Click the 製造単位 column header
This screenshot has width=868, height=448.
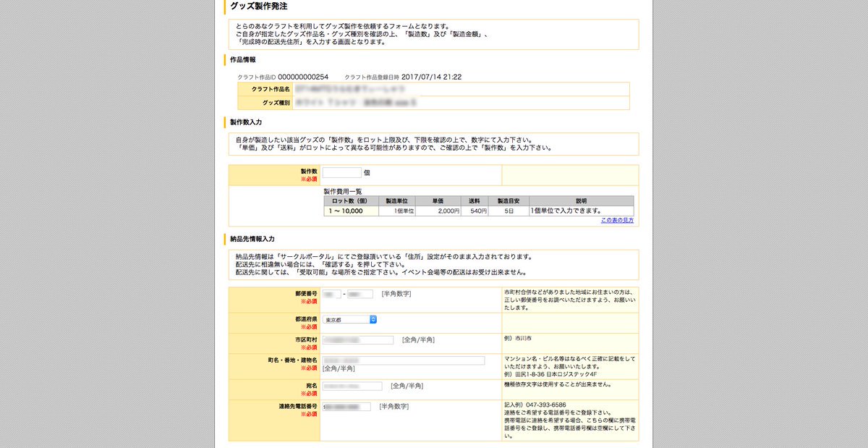pos(396,200)
